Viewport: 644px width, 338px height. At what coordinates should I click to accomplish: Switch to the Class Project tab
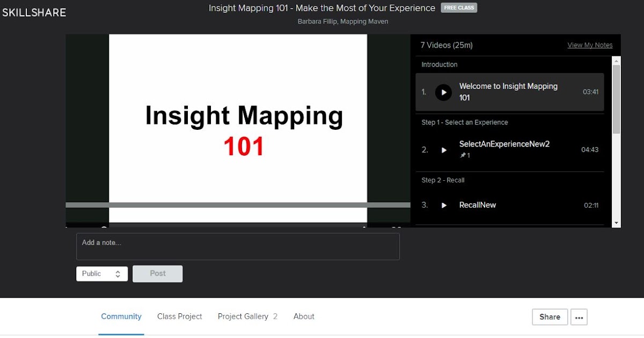[x=179, y=317]
